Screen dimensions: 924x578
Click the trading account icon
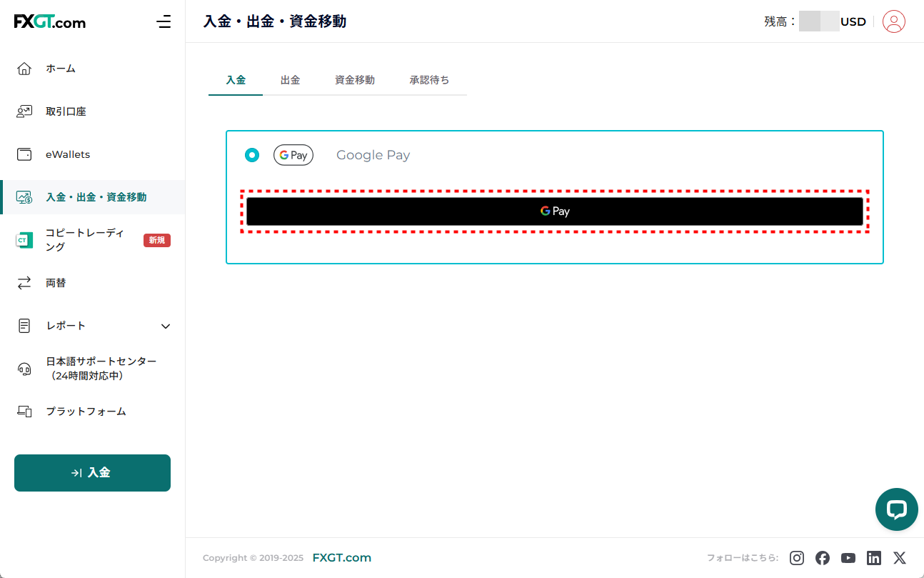(24, 111)
